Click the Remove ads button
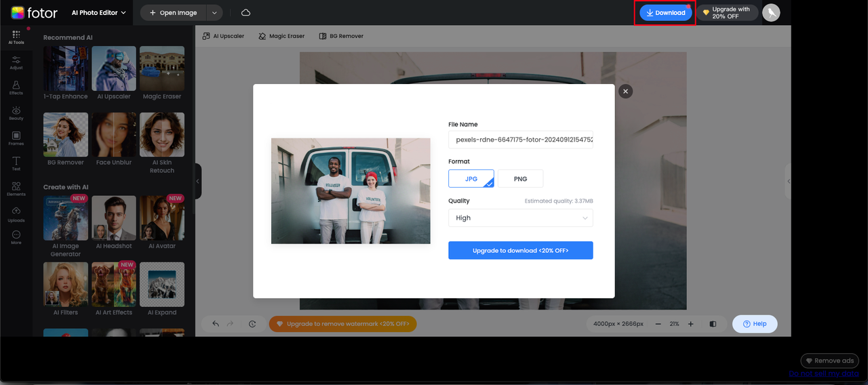Image resolution: width=868 pixels, height=385 pixels. pos(830,361)
